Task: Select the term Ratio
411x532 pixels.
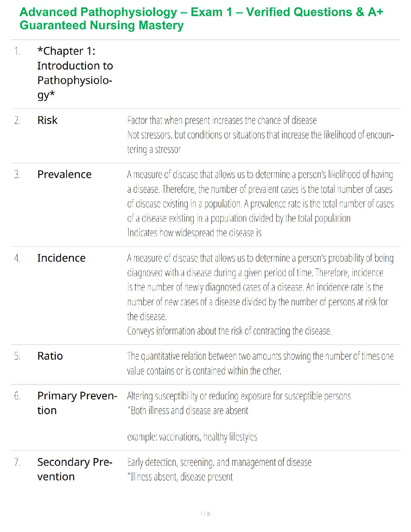Action: tap(50, 356)
